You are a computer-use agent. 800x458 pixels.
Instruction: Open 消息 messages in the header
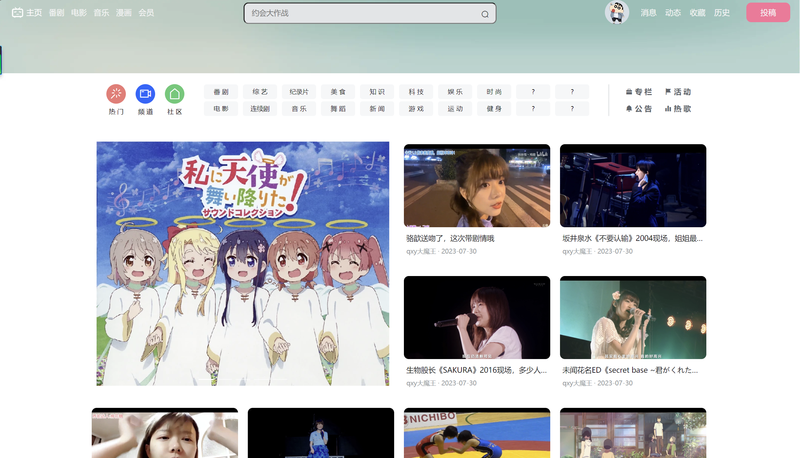tap(648, 13)
